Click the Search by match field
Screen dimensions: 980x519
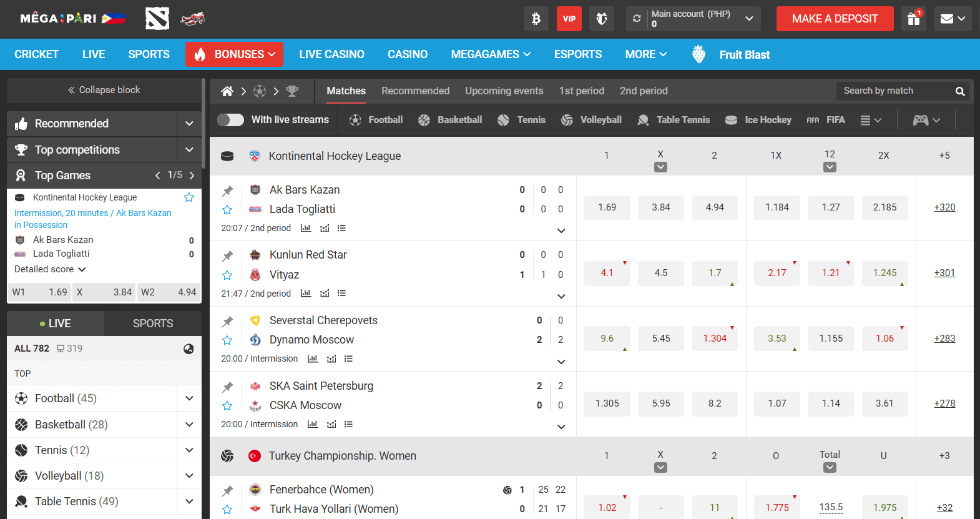895,91
